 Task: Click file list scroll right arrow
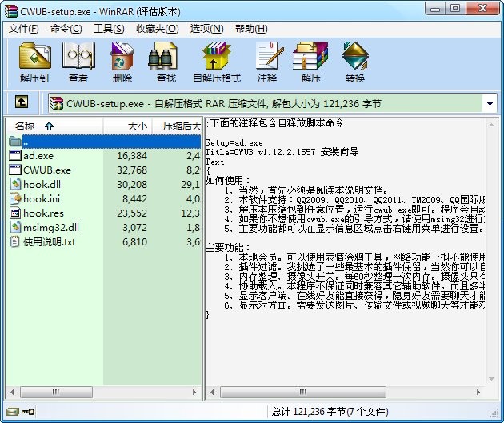coord(194,392)
